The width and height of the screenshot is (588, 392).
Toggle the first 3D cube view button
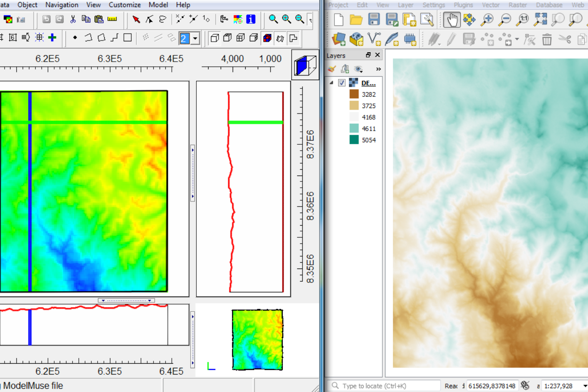(x=214, y=38)
